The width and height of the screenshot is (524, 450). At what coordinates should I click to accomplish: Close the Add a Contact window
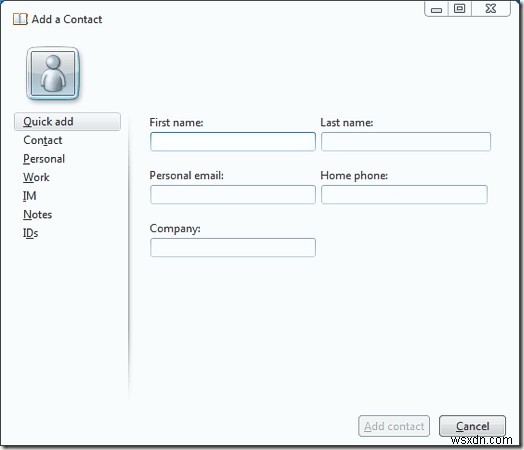pyautogui.click(x=491, y=9)
